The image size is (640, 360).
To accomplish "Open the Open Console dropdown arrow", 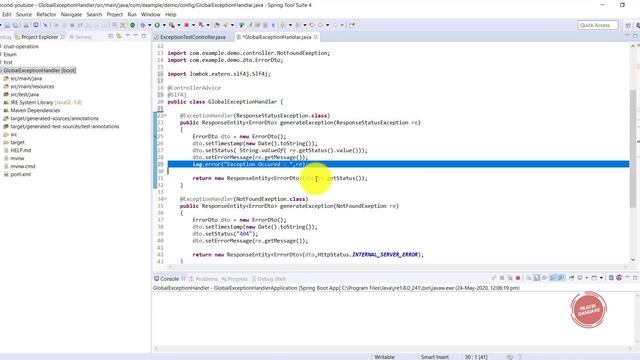I will 601,278.
